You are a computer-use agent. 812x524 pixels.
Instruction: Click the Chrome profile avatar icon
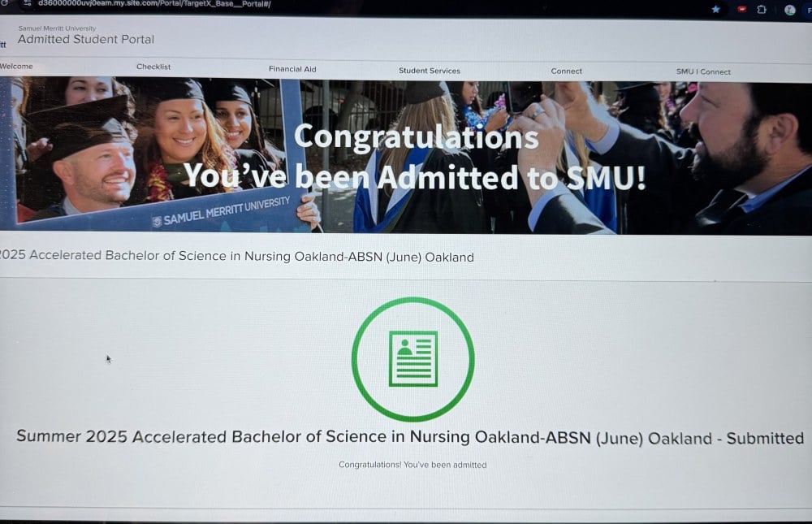coord(789,9)
